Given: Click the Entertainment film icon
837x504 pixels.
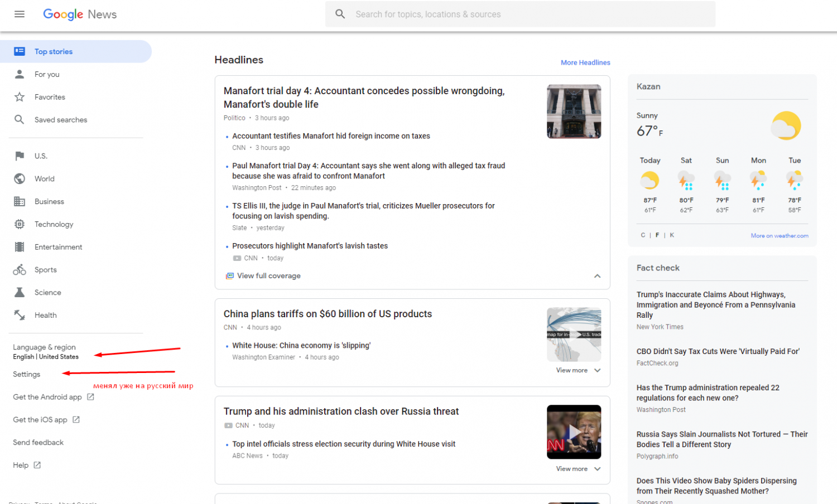Looking at the screenshot, I should [x=20, y=247].
